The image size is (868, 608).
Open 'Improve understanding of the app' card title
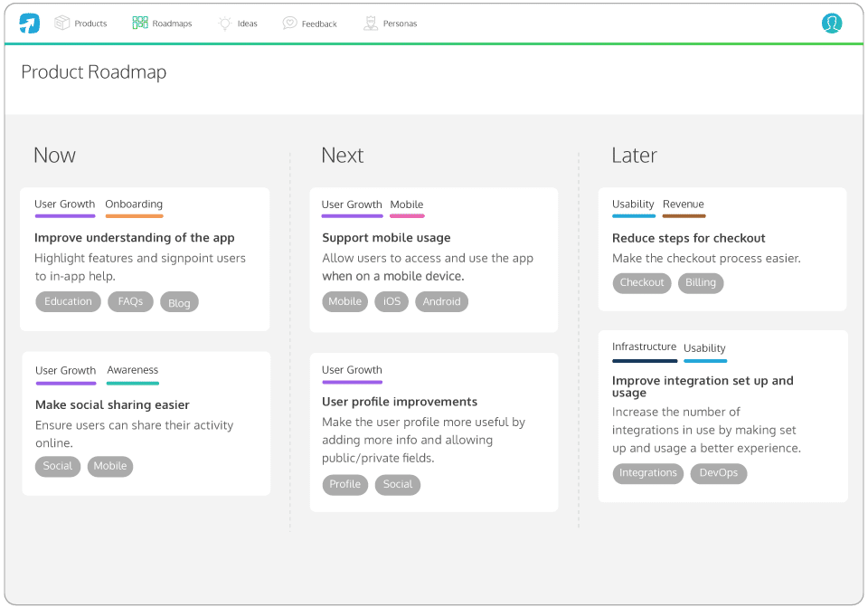[x=135, y=238]
